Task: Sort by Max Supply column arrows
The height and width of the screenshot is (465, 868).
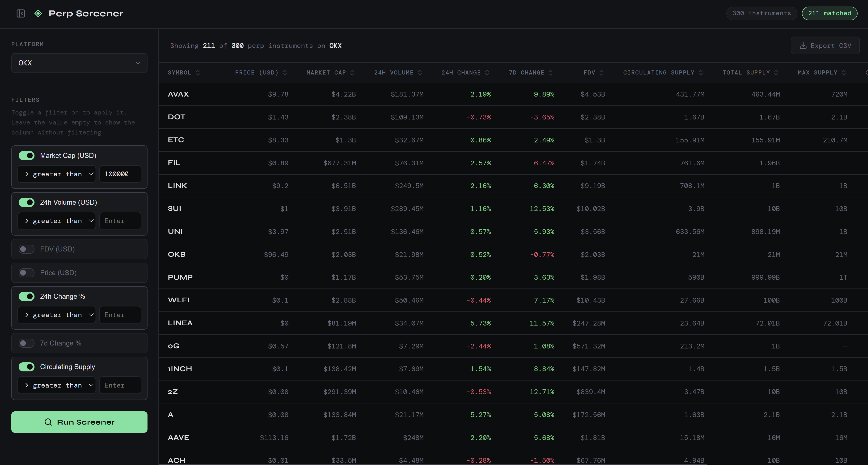Action: click(x=844, y=73)
